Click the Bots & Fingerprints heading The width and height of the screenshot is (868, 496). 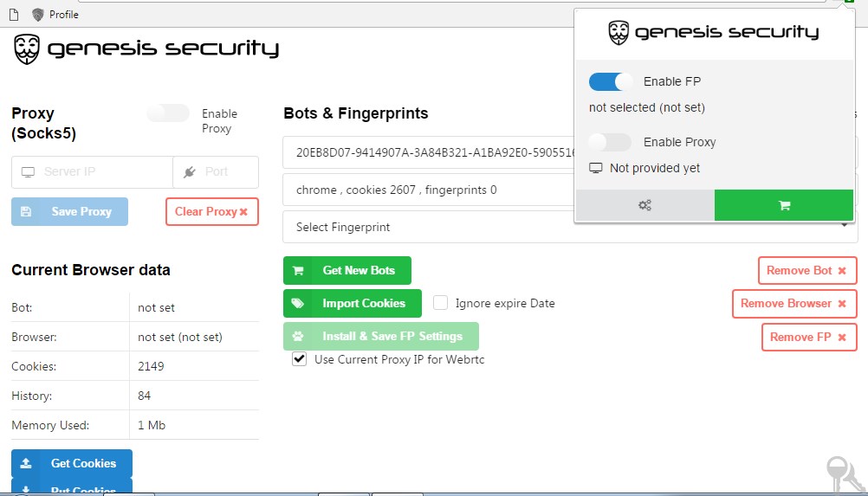pyautogui.click(x=356, y=113)
